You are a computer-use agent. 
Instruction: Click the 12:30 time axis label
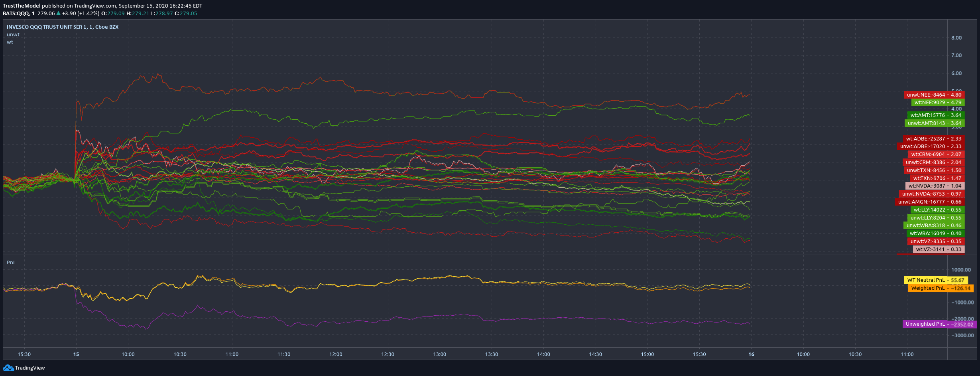tap(388, 354)
